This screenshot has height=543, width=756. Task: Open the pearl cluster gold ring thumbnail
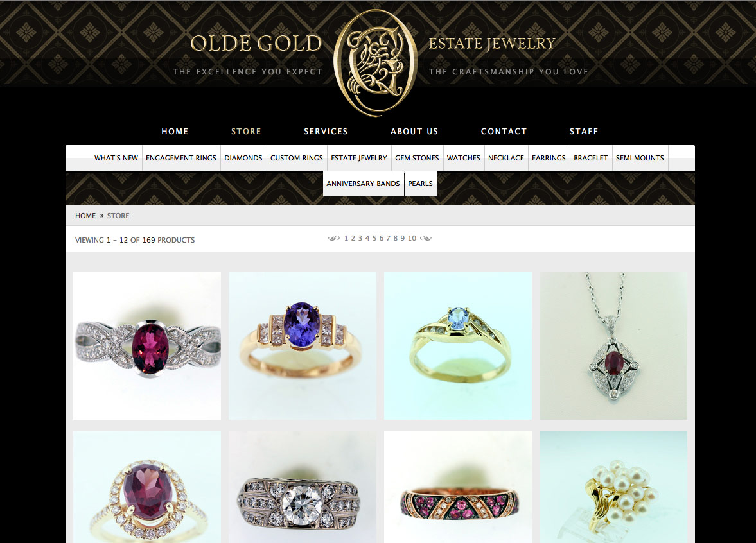(613, 487)
